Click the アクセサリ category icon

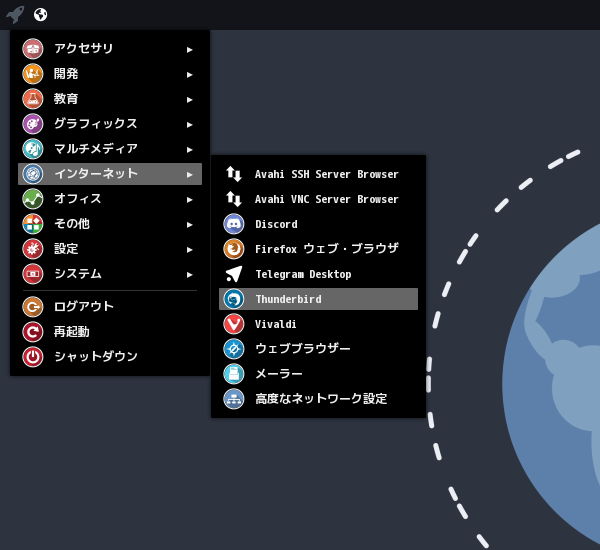tap(33, 49)
